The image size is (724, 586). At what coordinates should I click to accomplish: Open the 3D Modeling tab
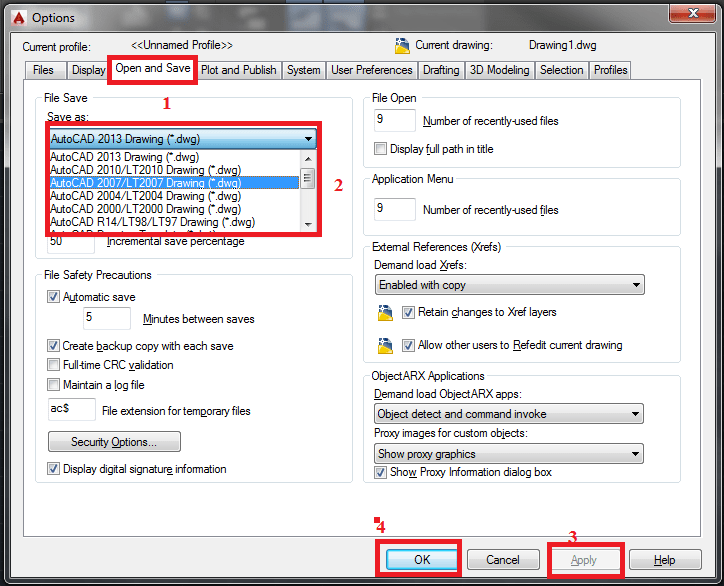pyautogui.click(x=500, y=70)
